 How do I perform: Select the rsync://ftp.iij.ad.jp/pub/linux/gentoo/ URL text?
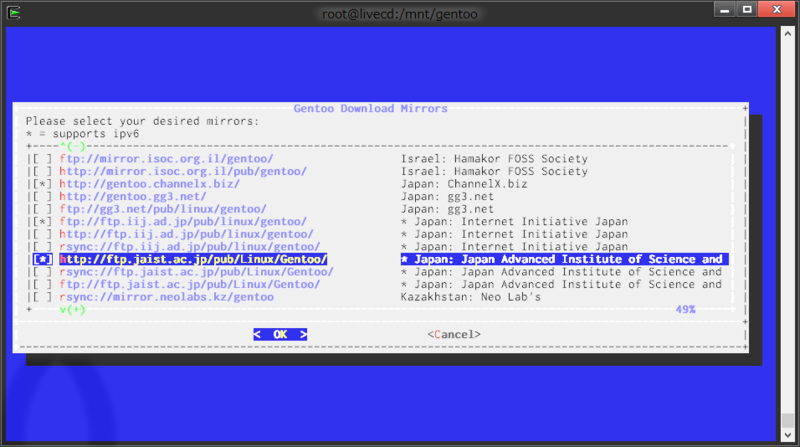coord(190,247)
